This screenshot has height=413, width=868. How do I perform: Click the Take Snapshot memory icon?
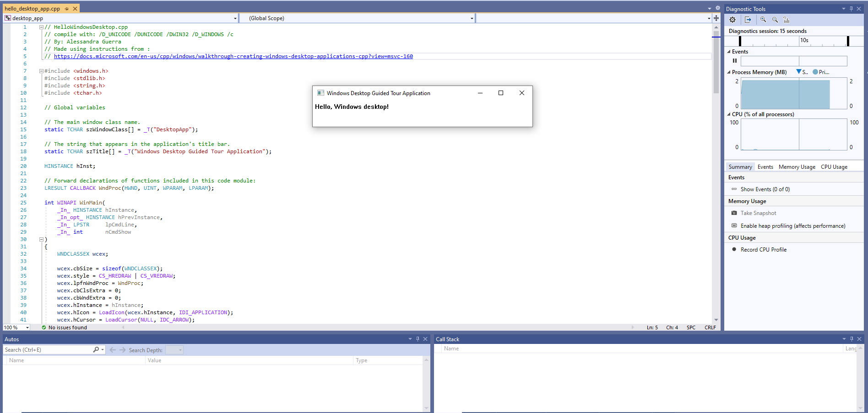734,213
